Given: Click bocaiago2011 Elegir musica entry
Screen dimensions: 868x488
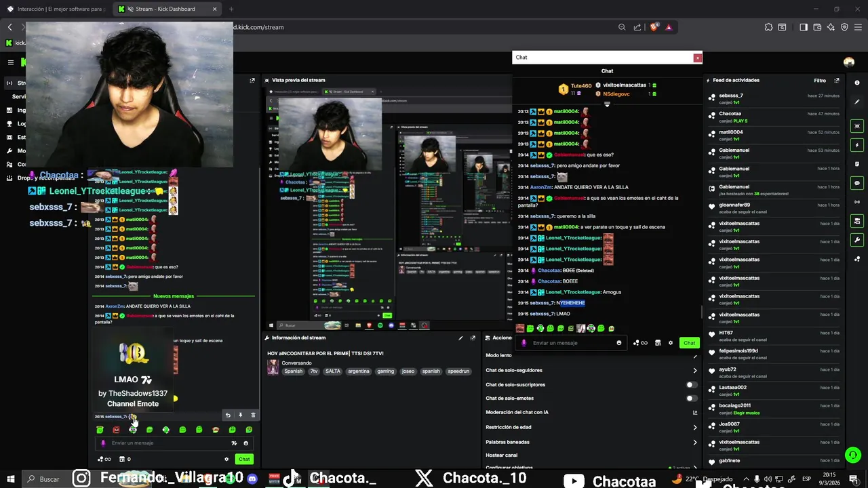Looking at the screenshot, I should click(774, 409).
